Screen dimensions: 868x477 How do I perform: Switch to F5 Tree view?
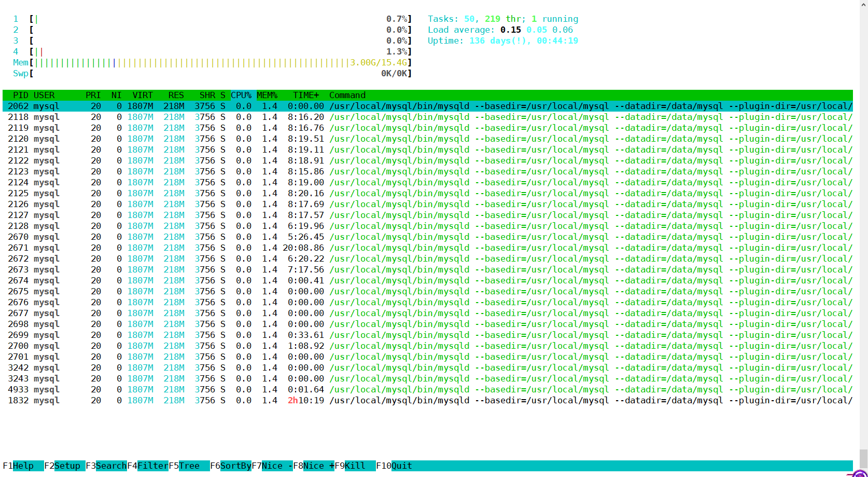tap(189, 466)
